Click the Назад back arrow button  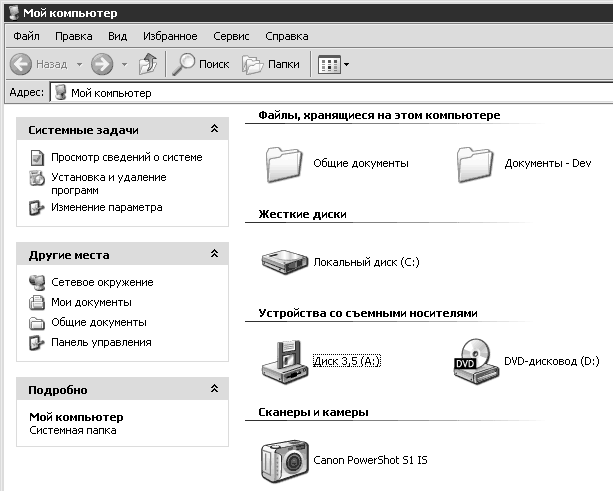point(40,64)
